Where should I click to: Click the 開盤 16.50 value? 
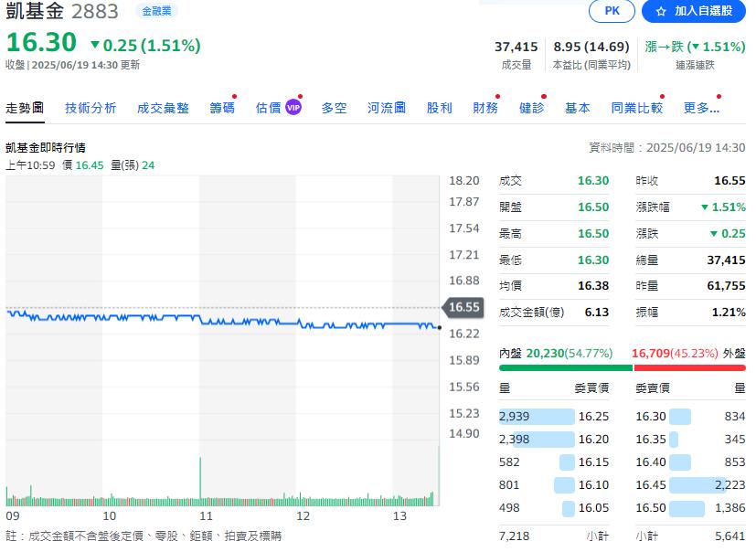point(593,207)
